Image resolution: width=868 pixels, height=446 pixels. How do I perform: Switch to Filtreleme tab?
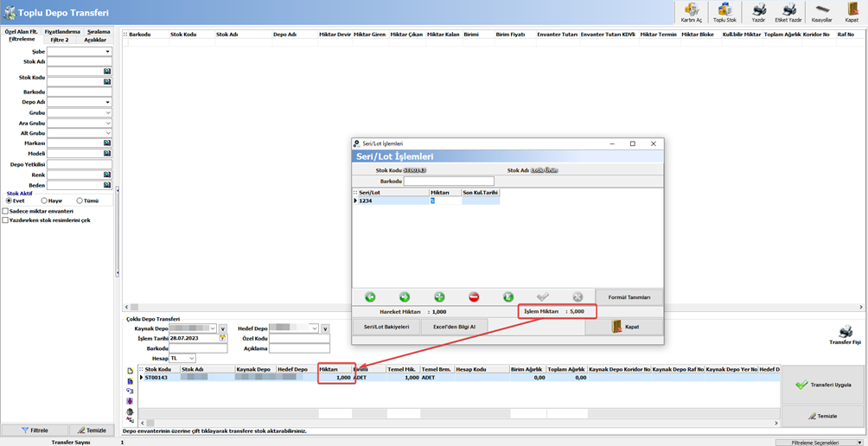point(22,39)
